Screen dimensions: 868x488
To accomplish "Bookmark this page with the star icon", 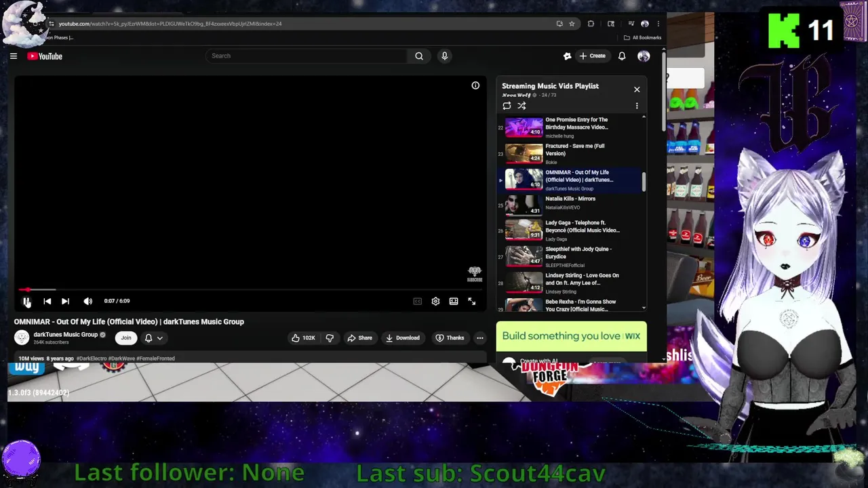I will click(572, 24).
